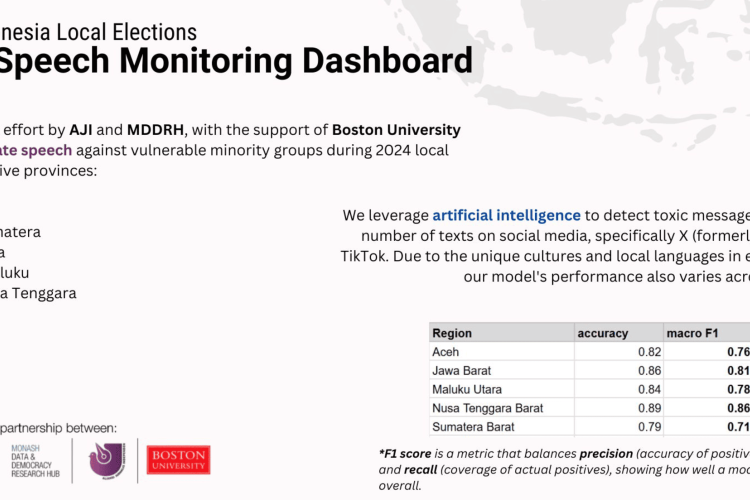Click Sumatera Barat accuracy value 0.79
Screen dimensions: 750x500
coord(648,427)
